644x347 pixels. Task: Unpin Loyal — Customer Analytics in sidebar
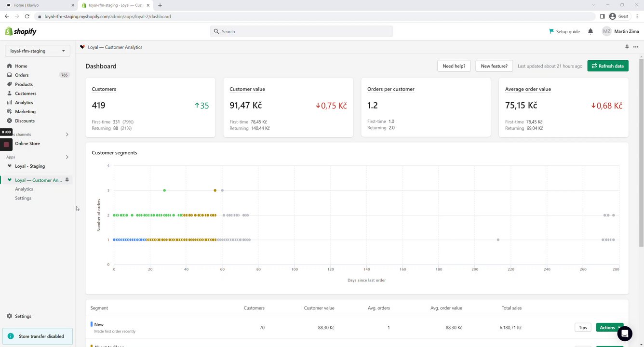[x=67, y=180]
